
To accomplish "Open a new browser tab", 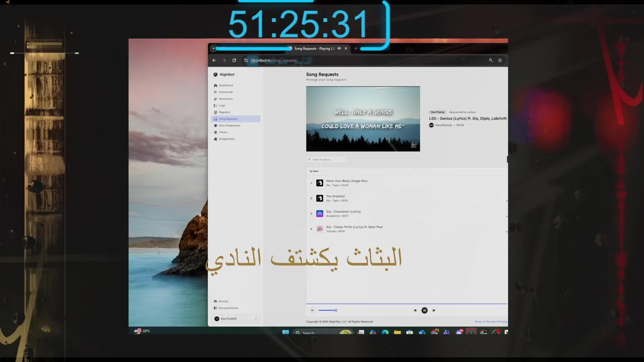I will click(x=356, y=49).
